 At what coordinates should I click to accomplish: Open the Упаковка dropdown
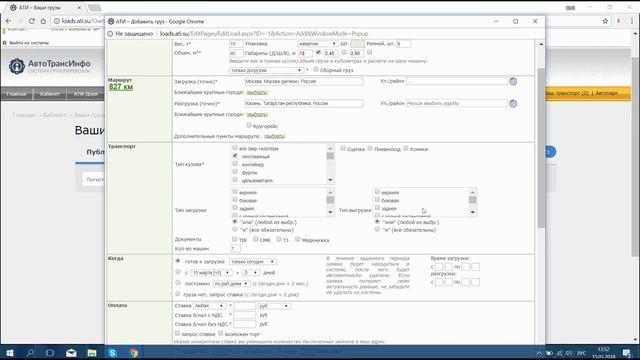317,44
